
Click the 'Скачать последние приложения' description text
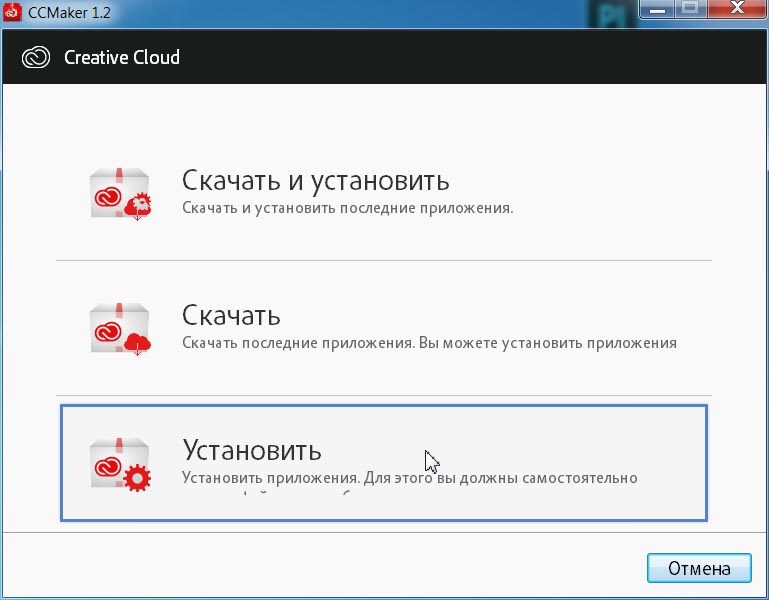pyautogui.click(x=429, y=342)
